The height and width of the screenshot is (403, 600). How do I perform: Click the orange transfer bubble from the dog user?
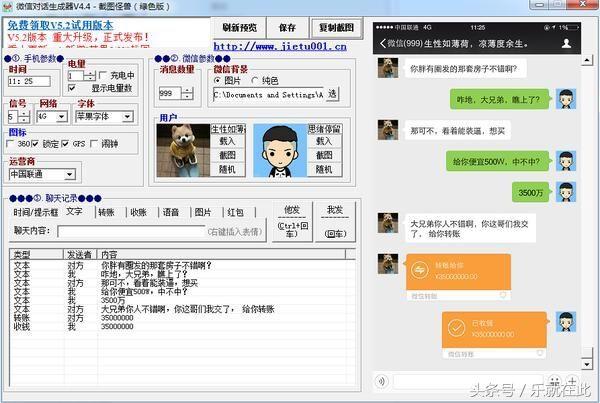458,276
